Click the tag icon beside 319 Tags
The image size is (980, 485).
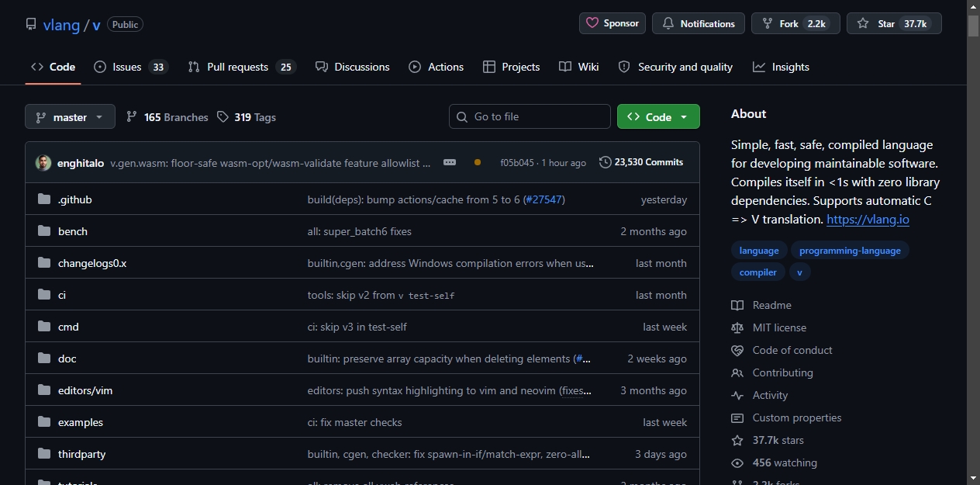223,116
